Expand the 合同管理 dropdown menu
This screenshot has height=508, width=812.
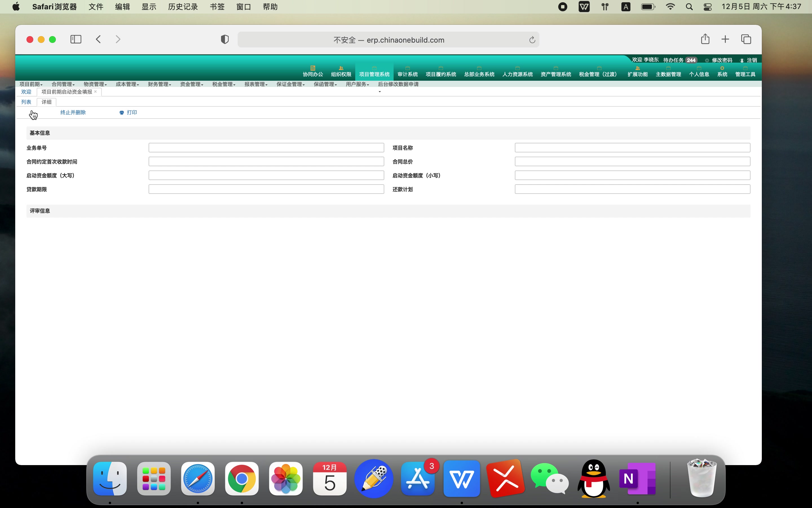[x=63, y=84]
